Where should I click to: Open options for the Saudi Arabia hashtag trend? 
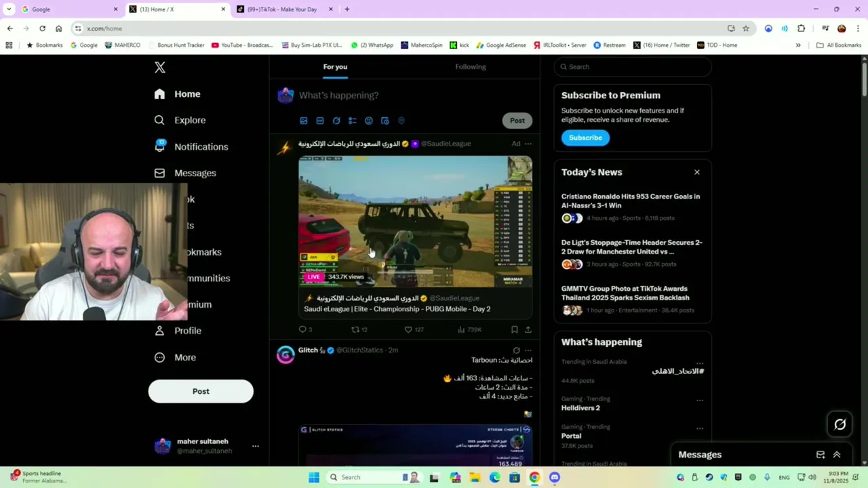pos(700,363)
